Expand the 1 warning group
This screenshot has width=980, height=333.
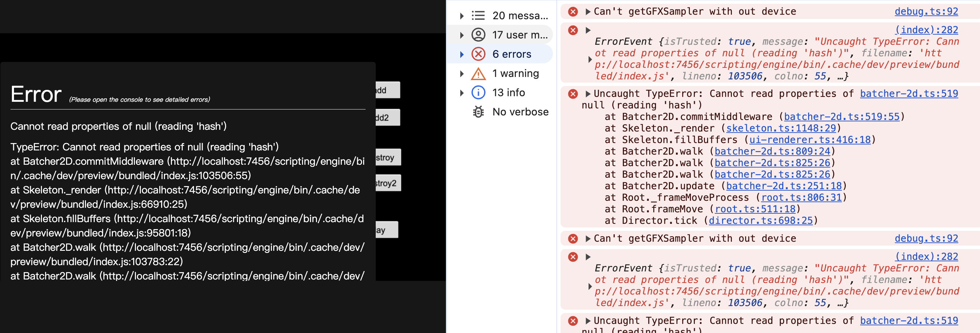click(x=461, y=74)
